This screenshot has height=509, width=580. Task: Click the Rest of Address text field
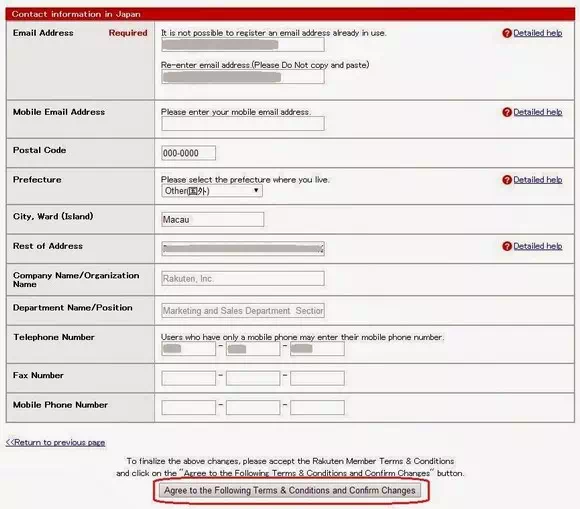tap(243, 249)
